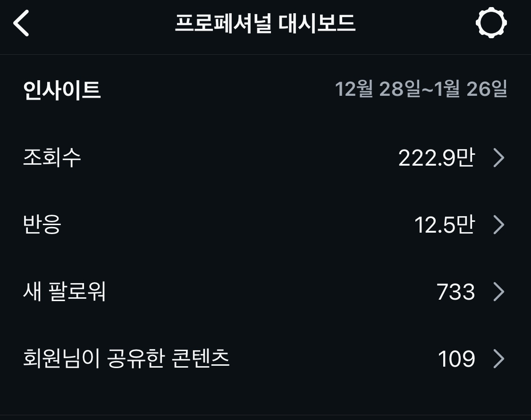Click the 222.9만 views count

(436, 158)
